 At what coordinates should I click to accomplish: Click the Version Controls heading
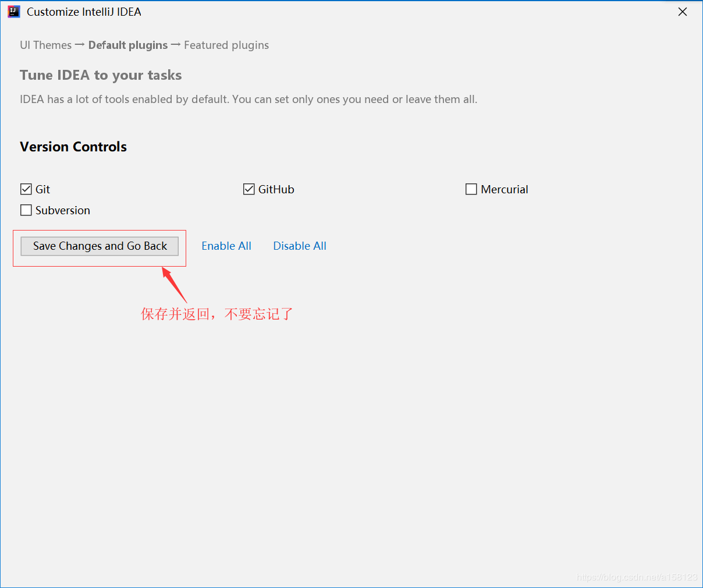click(x=73, y=147)
